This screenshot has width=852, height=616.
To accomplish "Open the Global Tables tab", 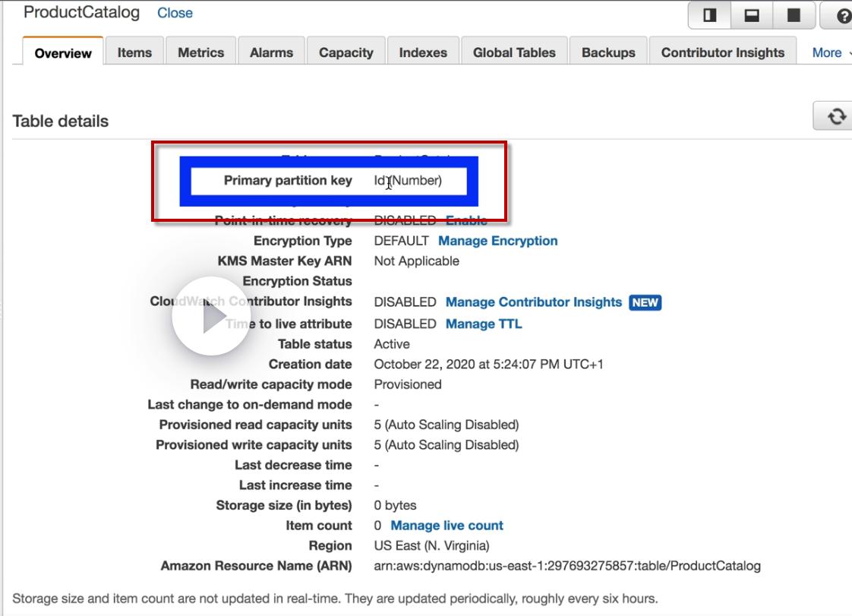I will click(x=514, y=52).
